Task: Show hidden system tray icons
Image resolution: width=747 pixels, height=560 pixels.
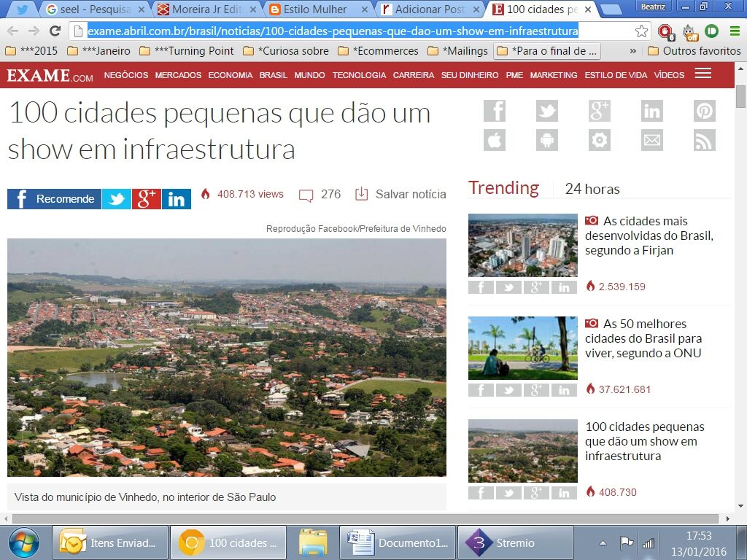Action: point(603,542)
